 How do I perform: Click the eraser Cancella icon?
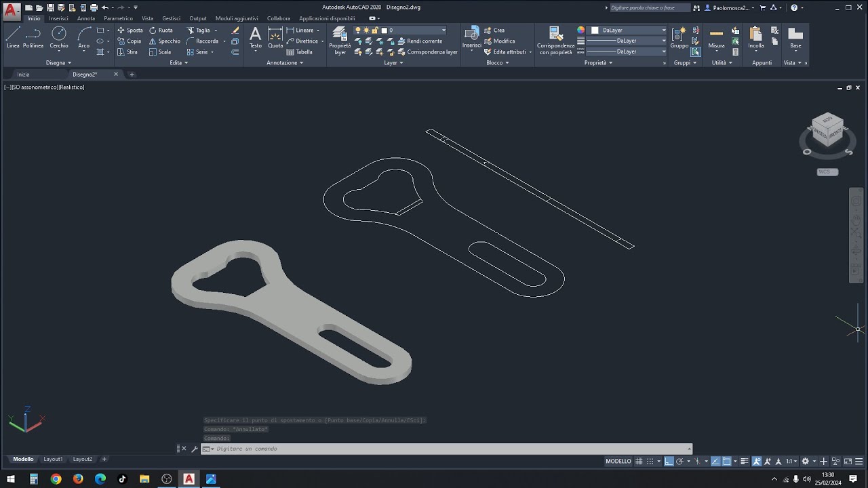235,30
